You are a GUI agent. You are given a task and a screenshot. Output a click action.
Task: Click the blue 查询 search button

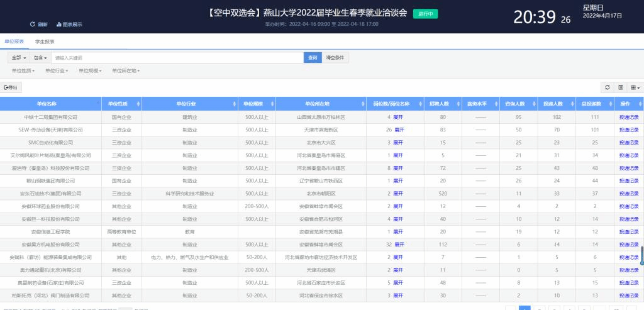point(312,58)
